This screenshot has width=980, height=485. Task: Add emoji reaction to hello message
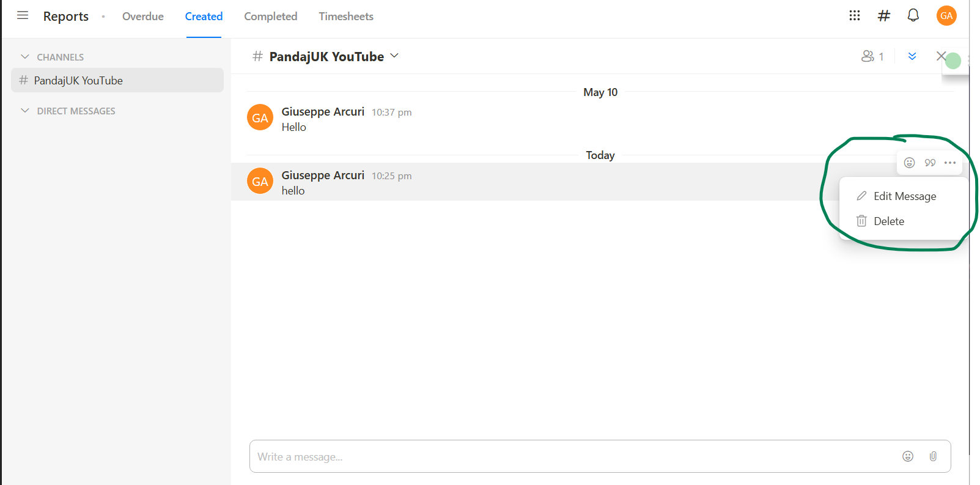click(910, 163)
